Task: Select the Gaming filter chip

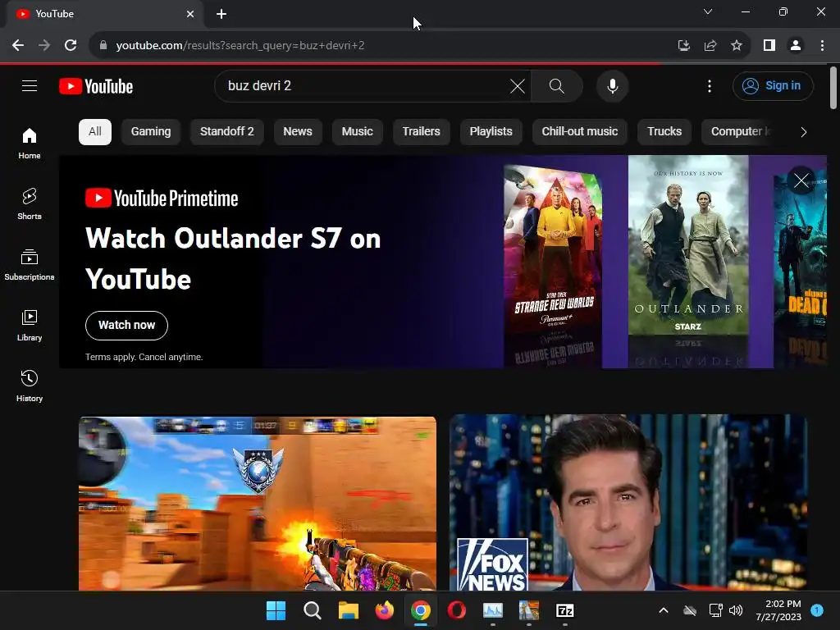Action: coord(151,132)
